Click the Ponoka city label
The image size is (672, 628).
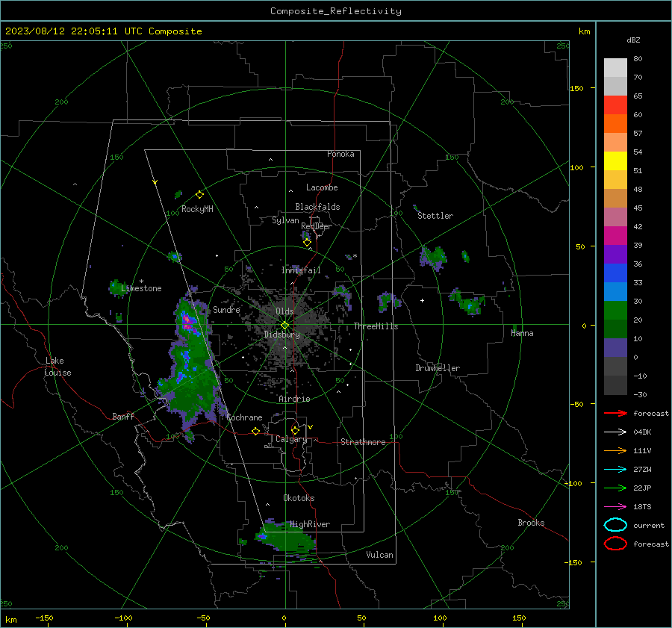(x=340, y=154)
